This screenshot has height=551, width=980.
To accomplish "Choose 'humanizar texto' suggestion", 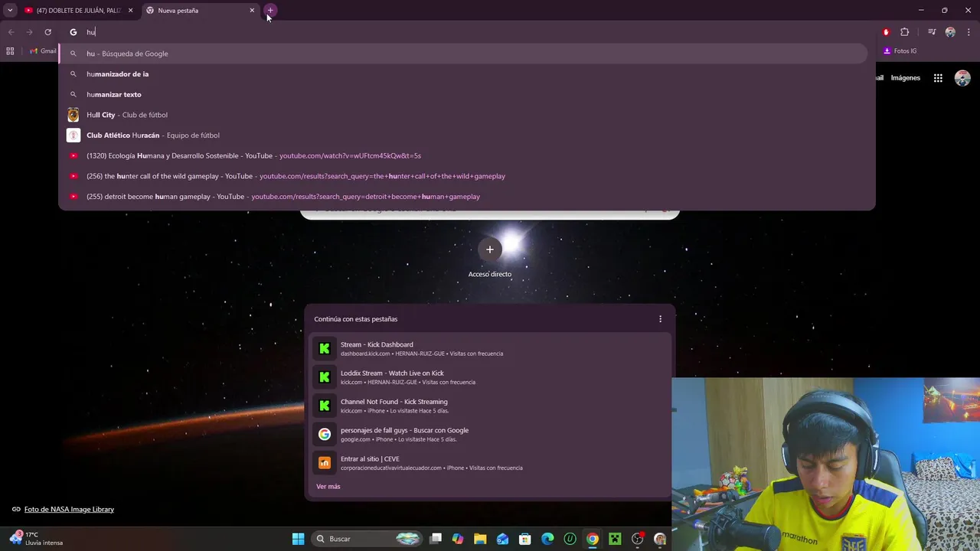I will pos(464,94).
